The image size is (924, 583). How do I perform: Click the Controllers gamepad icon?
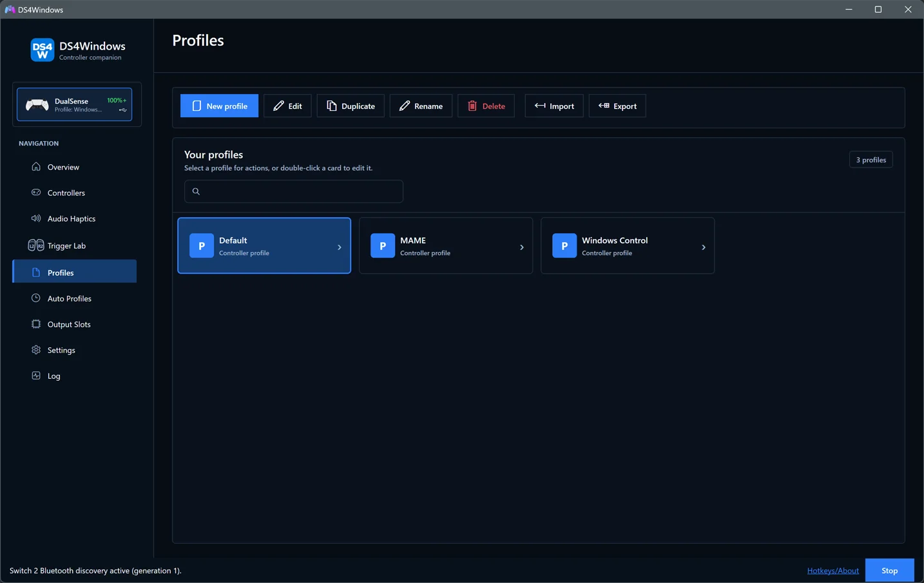click(36, 193)
